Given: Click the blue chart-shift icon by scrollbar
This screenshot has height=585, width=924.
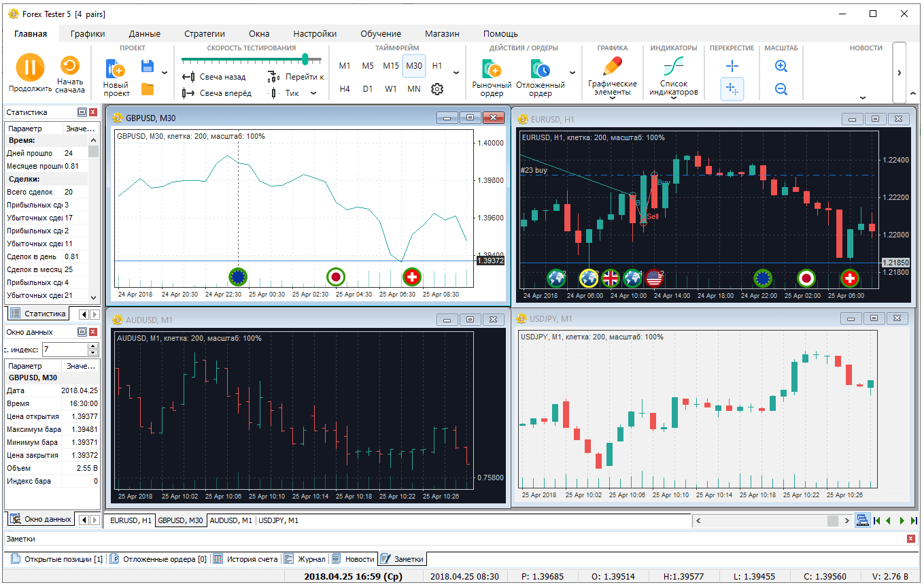Looking at the screenshot, I should click(863, 520).
